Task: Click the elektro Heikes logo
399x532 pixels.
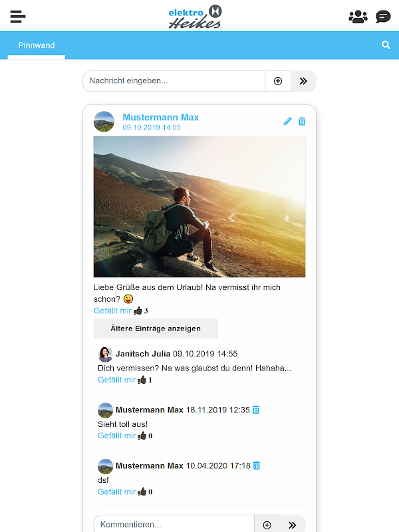Action: [x=195, y=17]
